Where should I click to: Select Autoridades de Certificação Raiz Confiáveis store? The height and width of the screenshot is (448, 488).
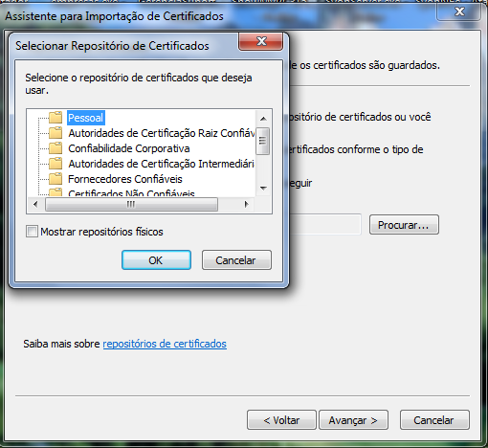[161, 133]
